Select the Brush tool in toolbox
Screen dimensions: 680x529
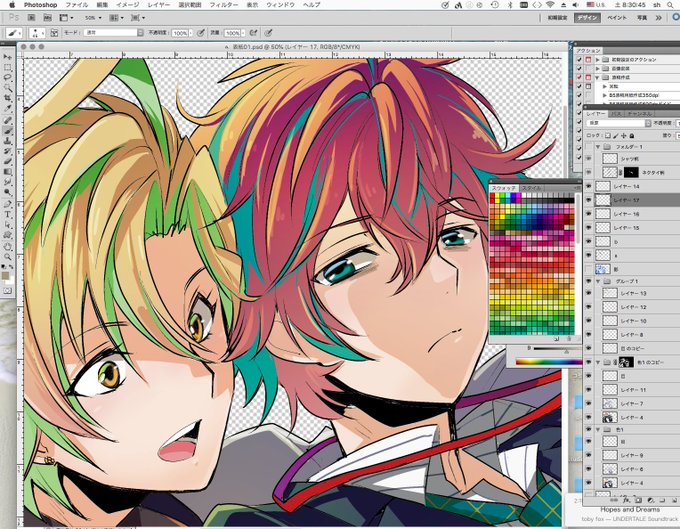click(7, 131)
